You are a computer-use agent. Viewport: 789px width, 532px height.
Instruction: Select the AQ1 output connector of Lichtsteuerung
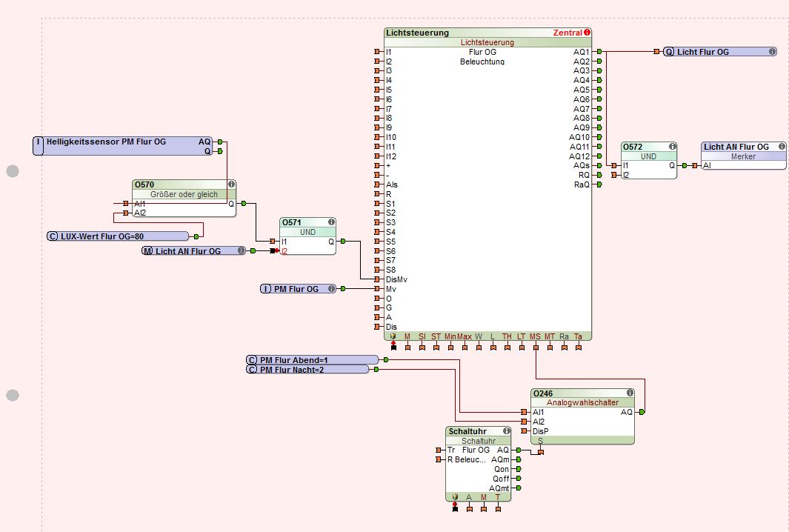click(599, 51)
